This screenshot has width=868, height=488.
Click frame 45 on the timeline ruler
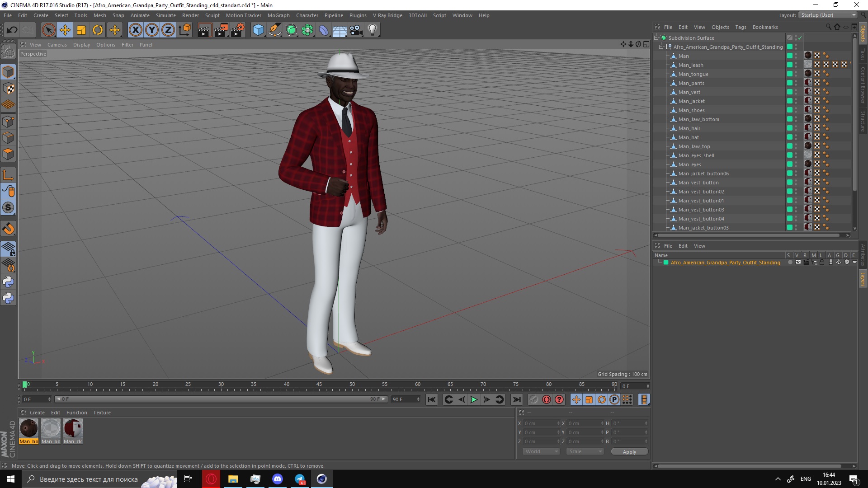point(319,385)
